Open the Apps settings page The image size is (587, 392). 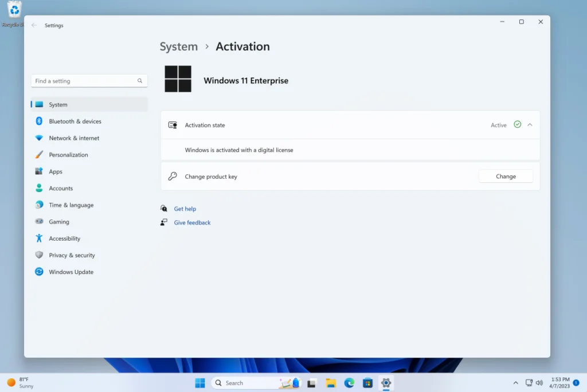[56, 171]
